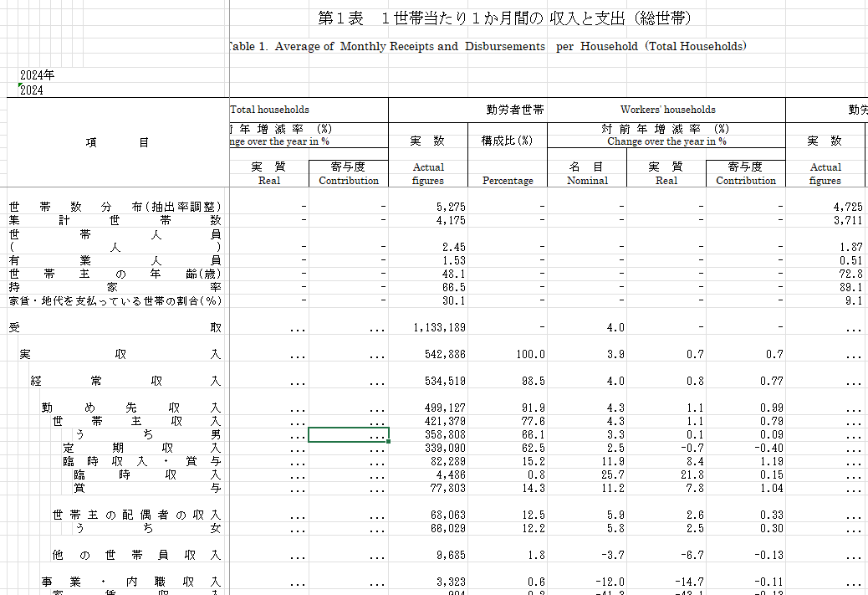Select the 世帯主の配偶者の収入 value 68,063
The height and width of the screenshot is (595, 868).
(428, 515)
